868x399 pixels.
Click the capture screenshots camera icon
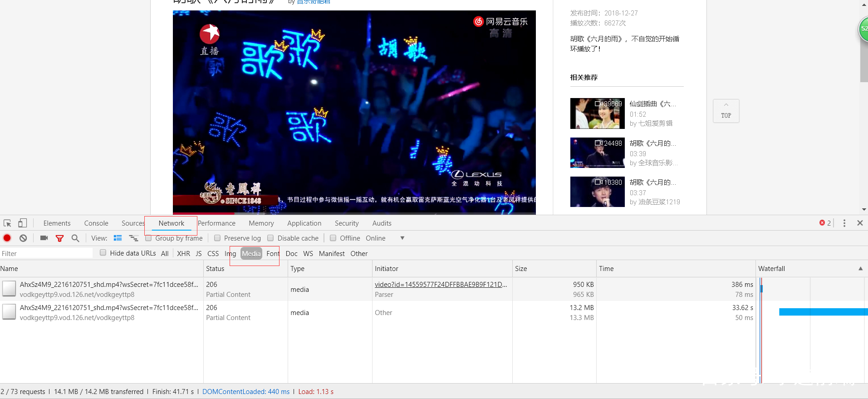[44, 238]
